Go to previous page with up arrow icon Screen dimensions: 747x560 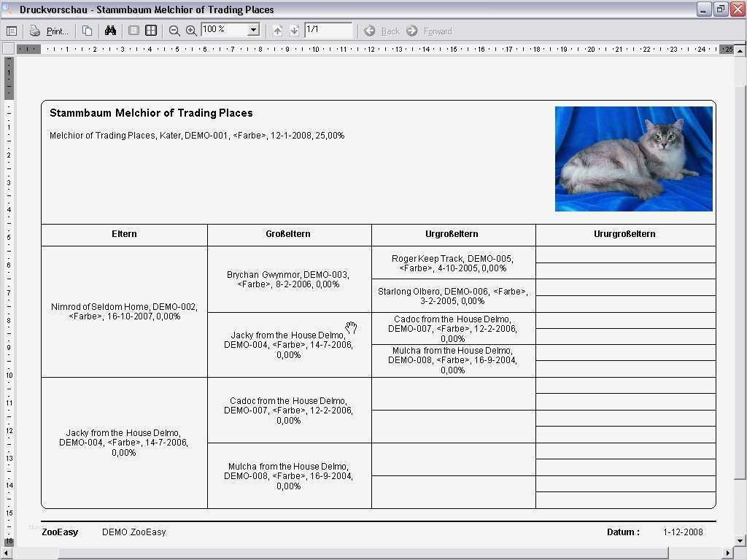click(278, 30)
